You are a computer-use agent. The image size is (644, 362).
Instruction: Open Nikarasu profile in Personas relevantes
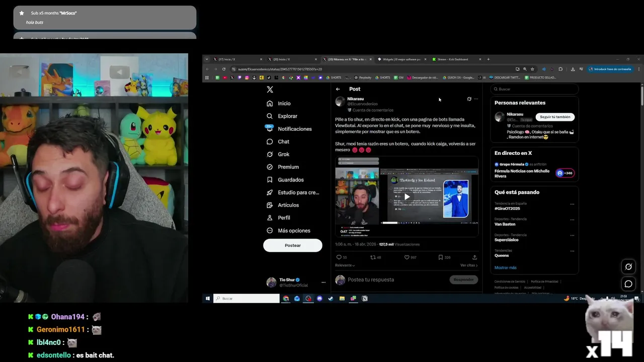pyautogui.click(x=515, y=114)
